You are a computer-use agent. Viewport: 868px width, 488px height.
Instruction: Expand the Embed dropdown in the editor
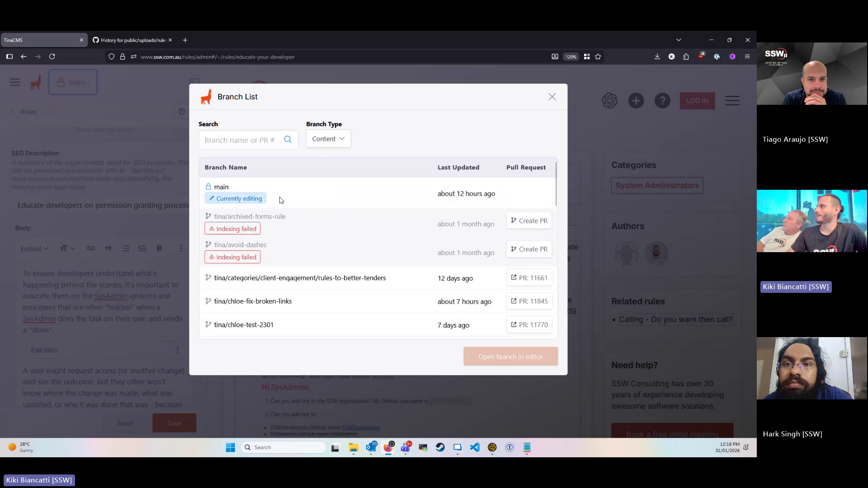(34, 249)
